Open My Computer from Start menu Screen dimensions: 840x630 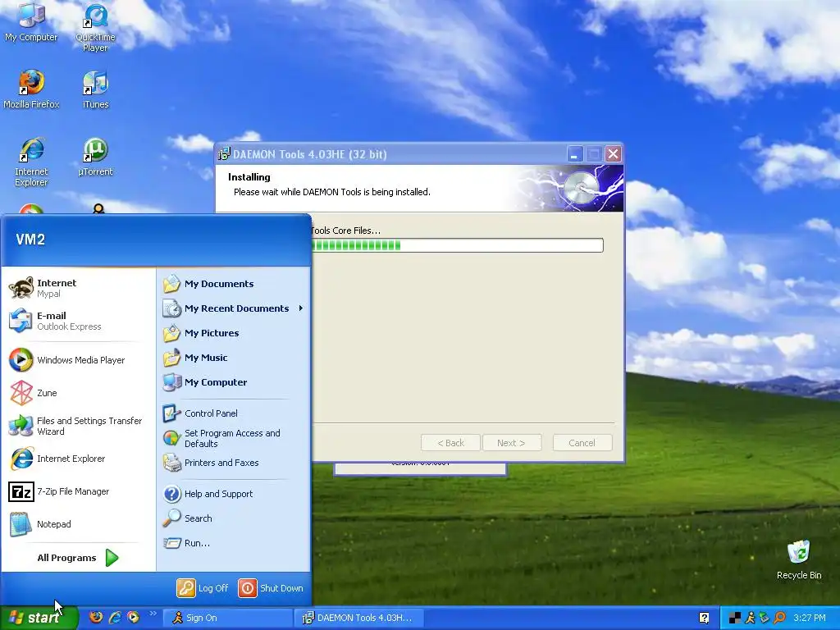(x=234, y=382)
